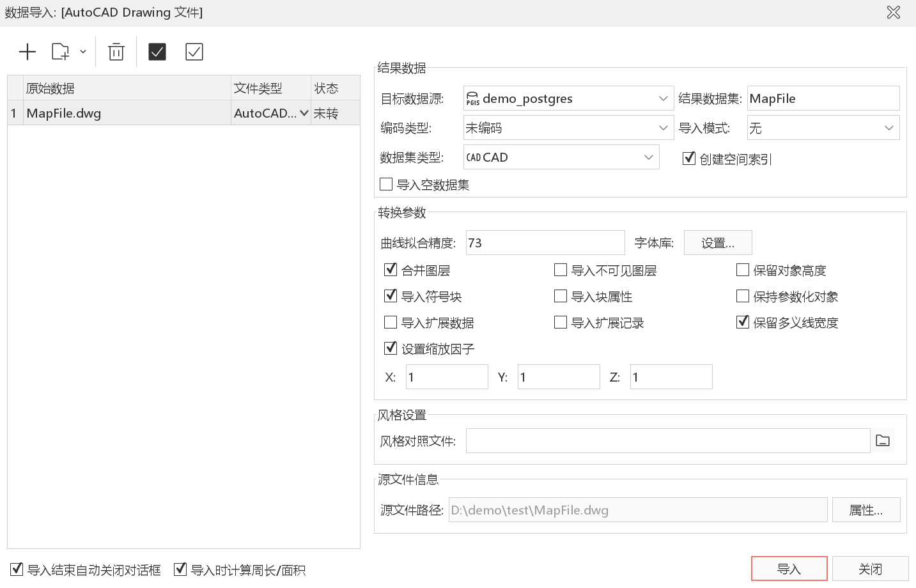Click the 属性... button

click(x=866, y=510)
